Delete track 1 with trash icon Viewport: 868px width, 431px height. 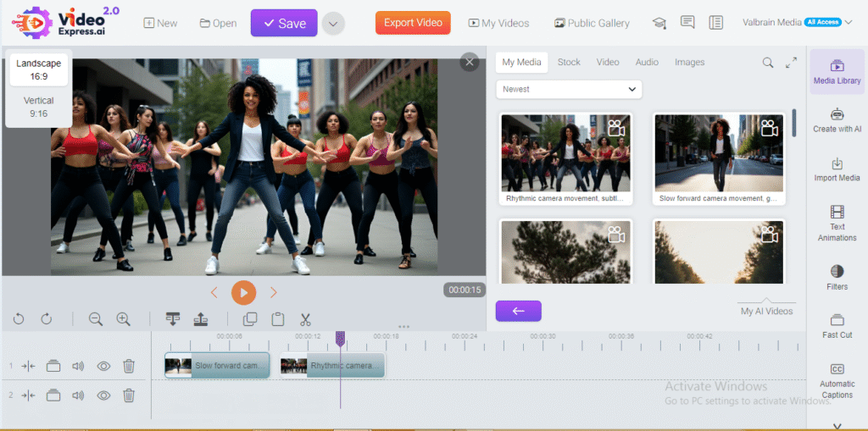(x=129, y=366)
